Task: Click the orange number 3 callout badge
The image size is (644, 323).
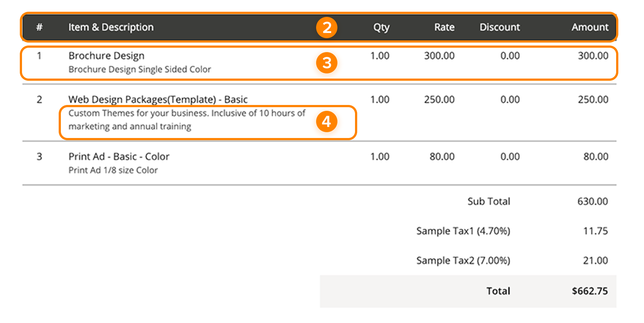Action: pyautogui.click(x=326, y=63)
